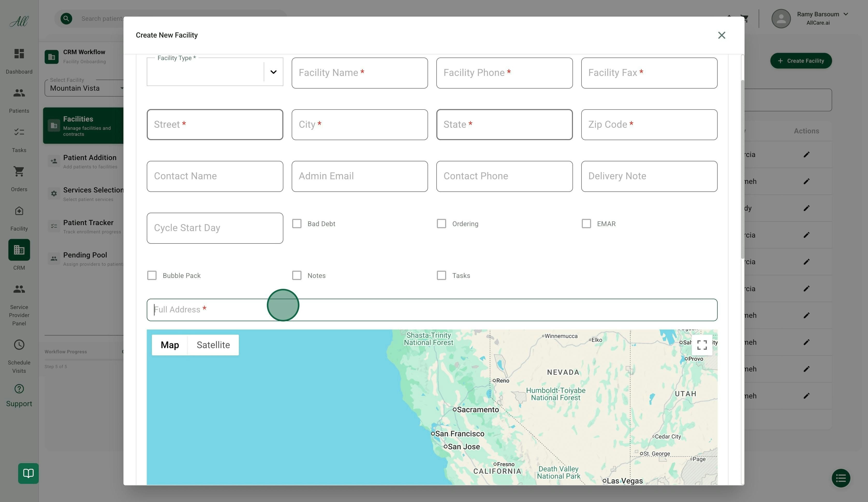
Task: Go to Patients in sidebar
Action: point(19,93)
